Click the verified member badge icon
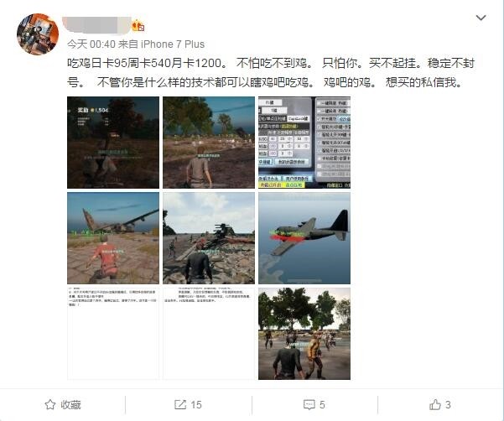The width and height of the screenshot is (504, 421). (x=138, y=25)
